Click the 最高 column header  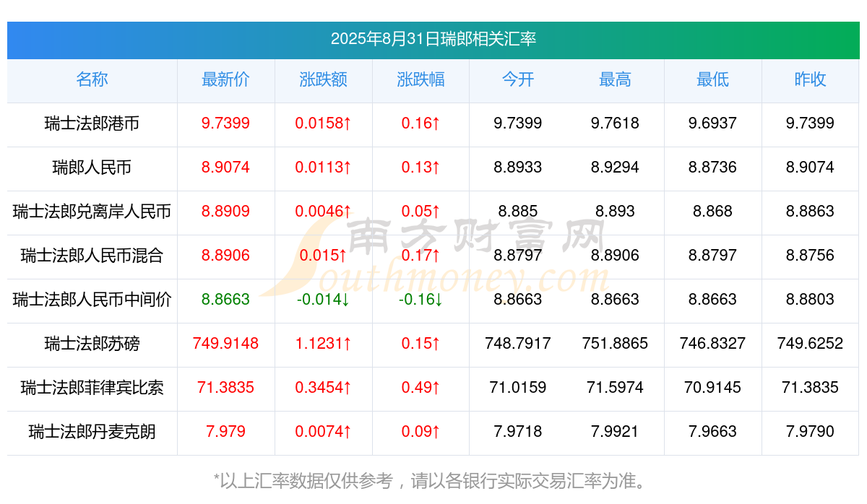coord(615,79)
